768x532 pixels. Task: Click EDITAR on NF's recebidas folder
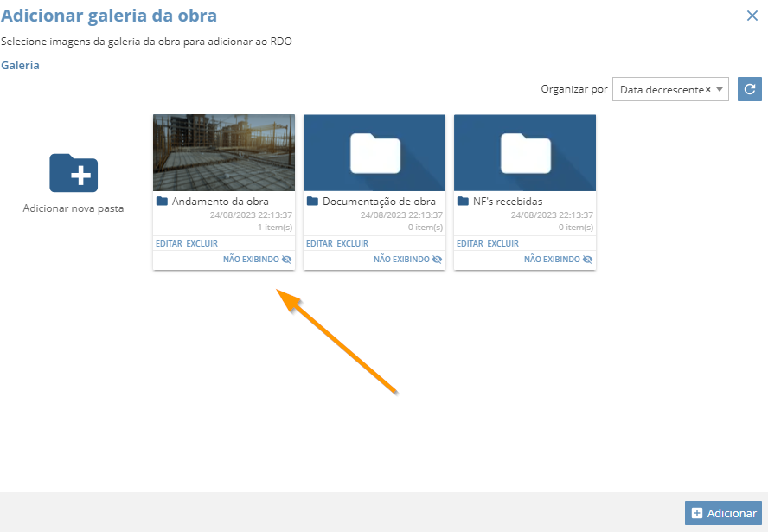470,243
